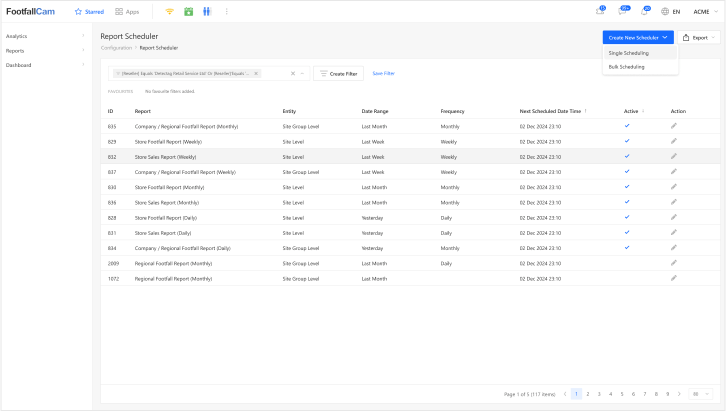Go to page 5
726x411 pixels.
(x=622, y=394)
